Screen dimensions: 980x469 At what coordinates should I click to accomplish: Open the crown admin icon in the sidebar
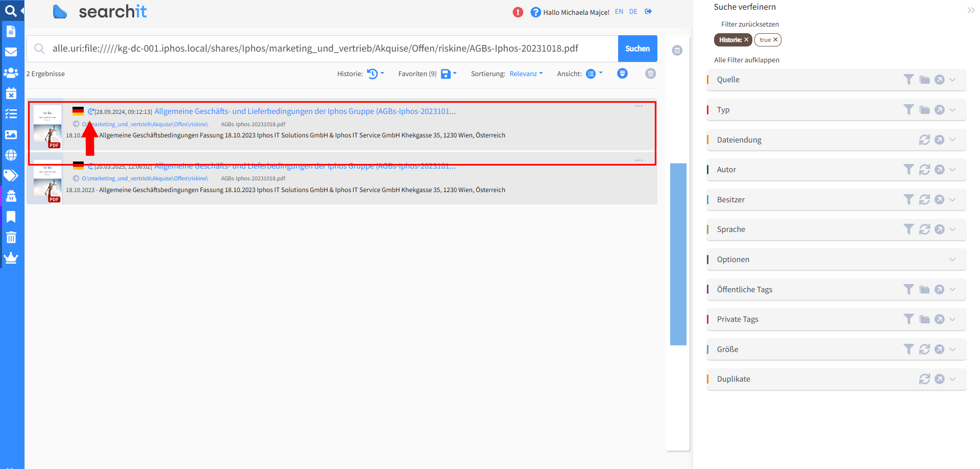pos(11,258)
